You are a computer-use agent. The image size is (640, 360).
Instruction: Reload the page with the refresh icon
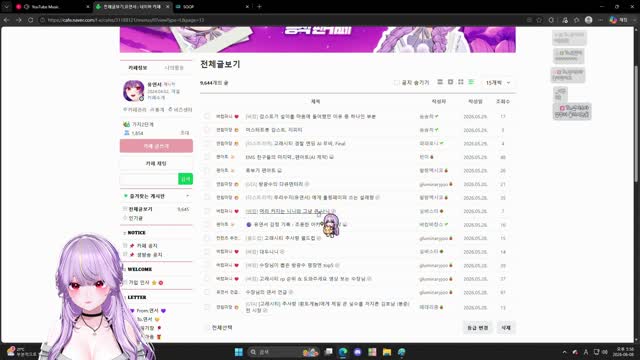(31, 20)
